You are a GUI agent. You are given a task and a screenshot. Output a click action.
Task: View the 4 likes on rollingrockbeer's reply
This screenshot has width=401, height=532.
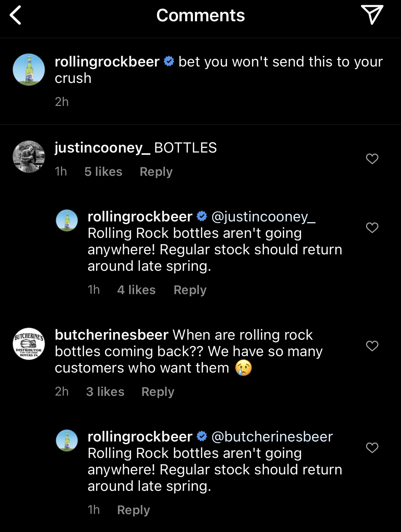pyautogui.click(x=136, y=290)
